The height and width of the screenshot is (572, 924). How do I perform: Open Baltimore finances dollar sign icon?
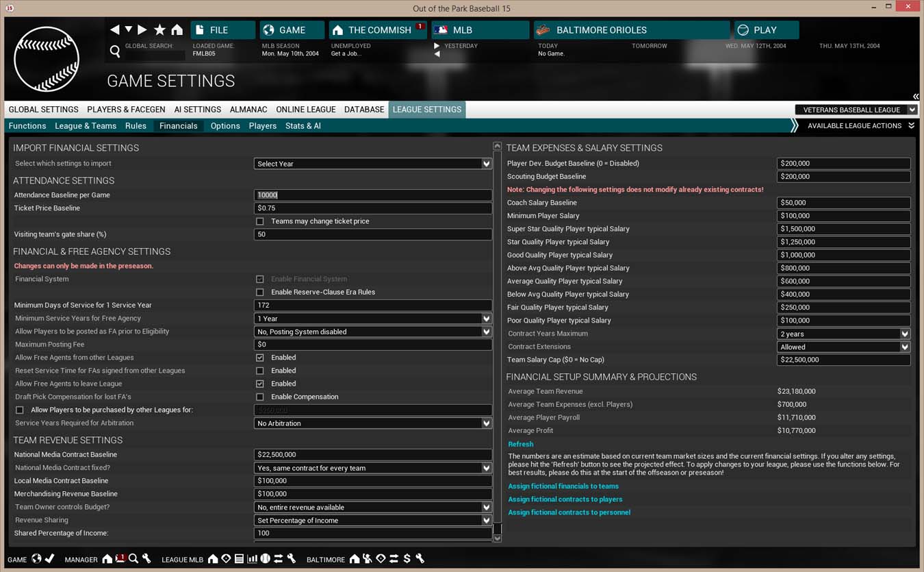(x=407, y=559)
